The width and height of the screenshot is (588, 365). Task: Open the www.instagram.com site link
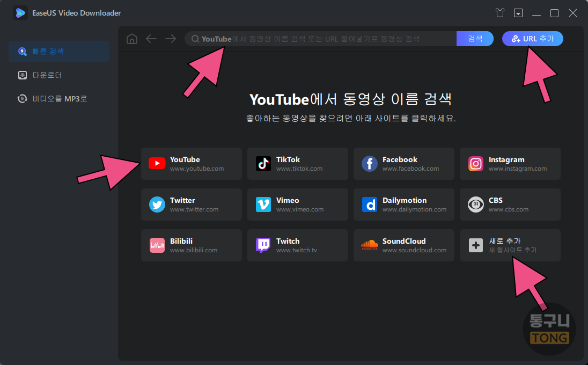click(x=518, y=169)
